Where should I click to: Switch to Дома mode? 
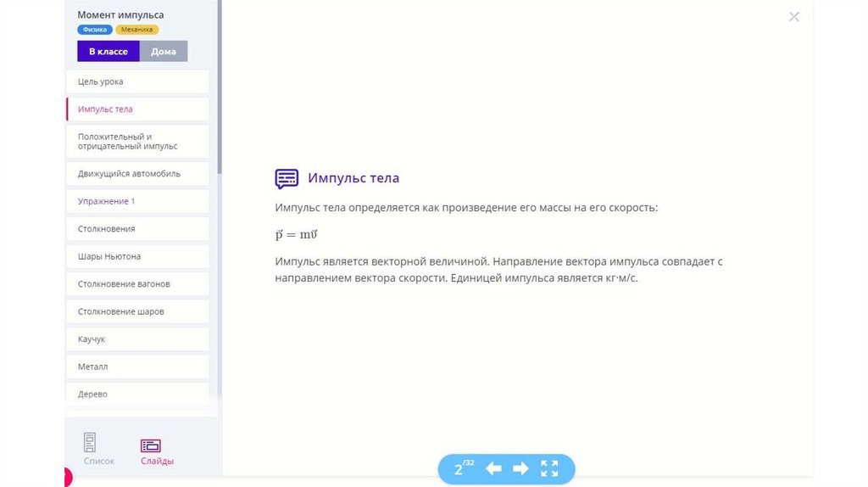164,52
